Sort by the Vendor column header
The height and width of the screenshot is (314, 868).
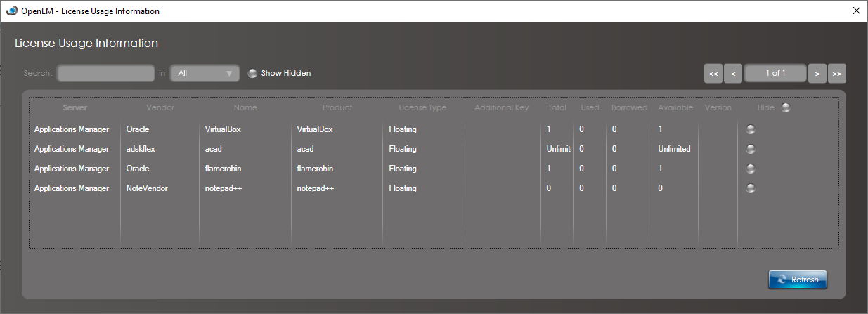pos(160,107)
